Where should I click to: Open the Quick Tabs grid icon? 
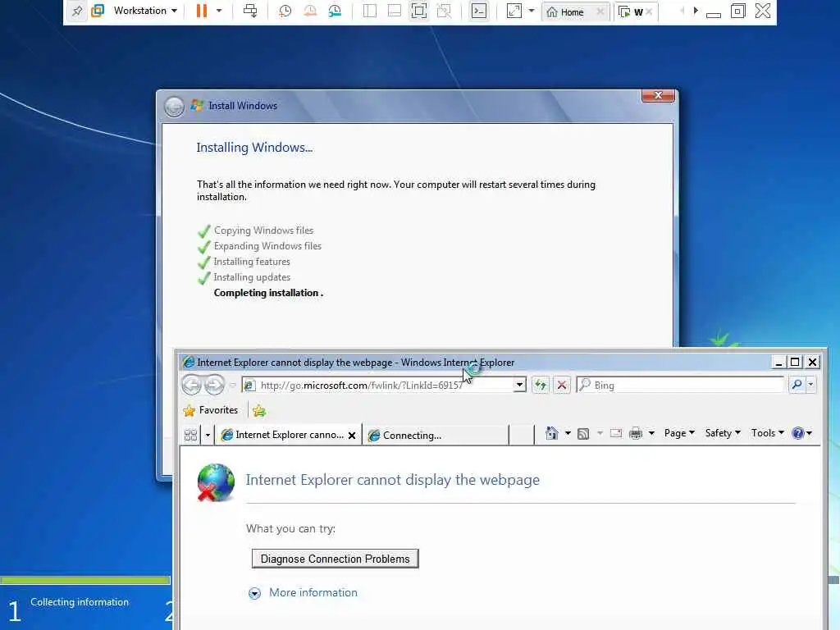click(190, 435)
